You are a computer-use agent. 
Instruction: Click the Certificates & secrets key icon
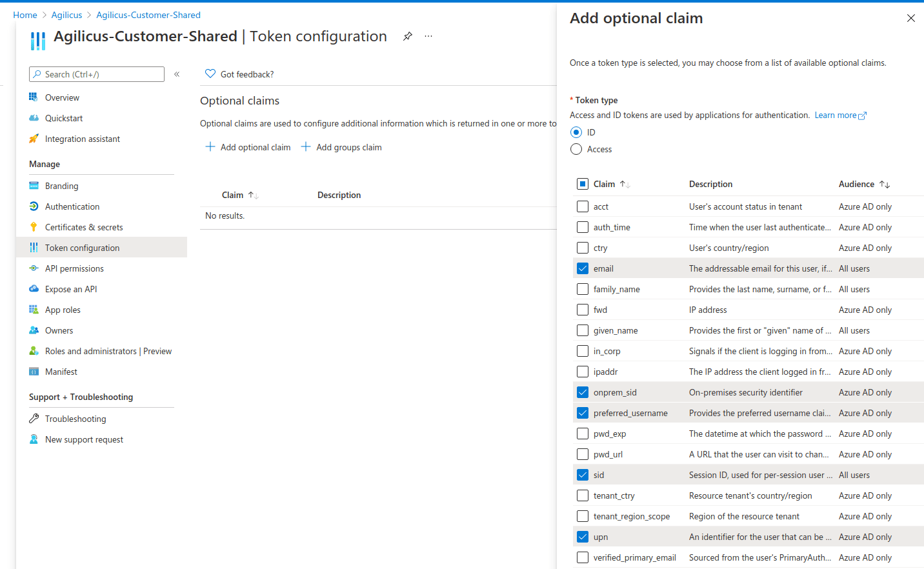point(34,227)
